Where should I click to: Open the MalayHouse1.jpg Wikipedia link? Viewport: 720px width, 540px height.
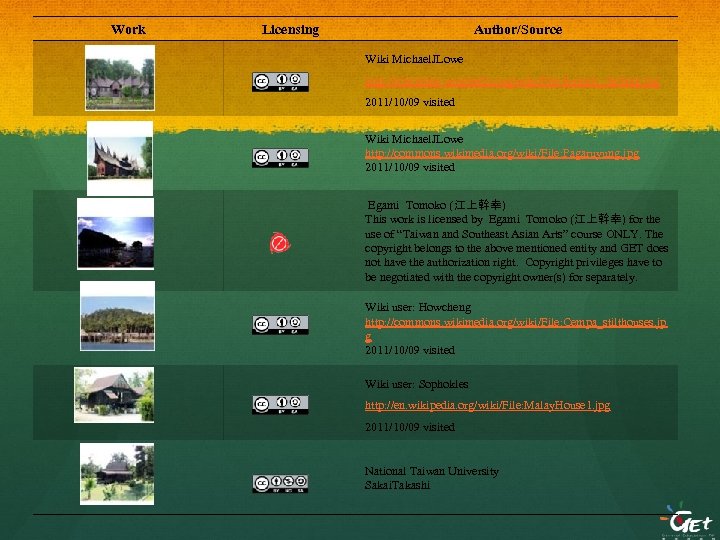[x=488, y=405]
